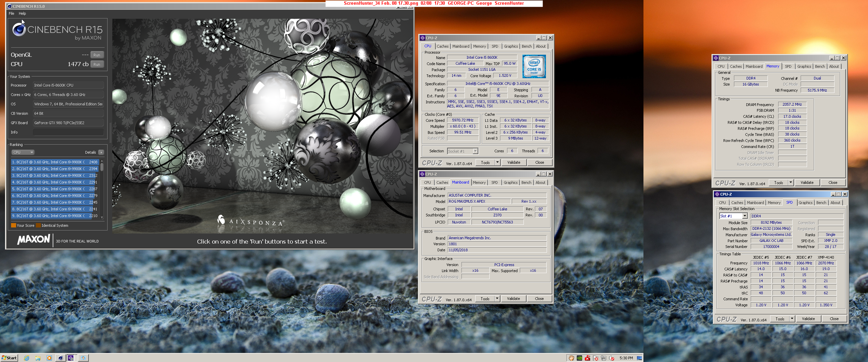Open Cinebench Help menu
868x362 pixels.
point(22,13)
